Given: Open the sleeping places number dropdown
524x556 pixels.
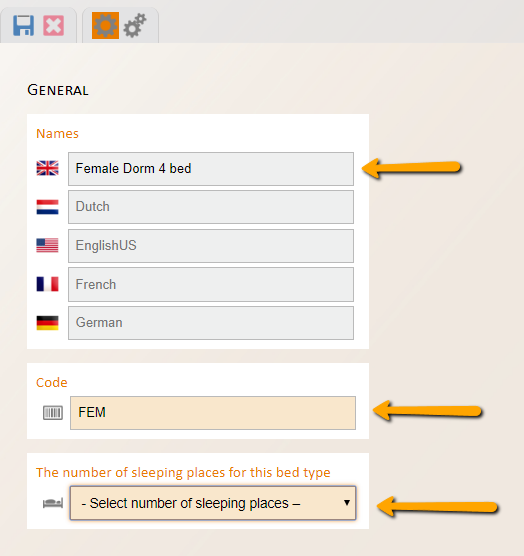Looking at the screenshot, I should click(x=213, y=503).
